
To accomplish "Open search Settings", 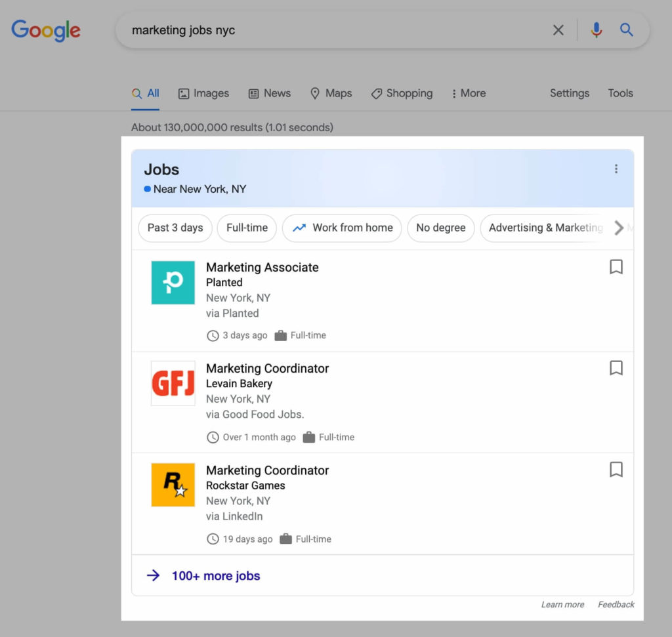I will [x=570, y=93].
